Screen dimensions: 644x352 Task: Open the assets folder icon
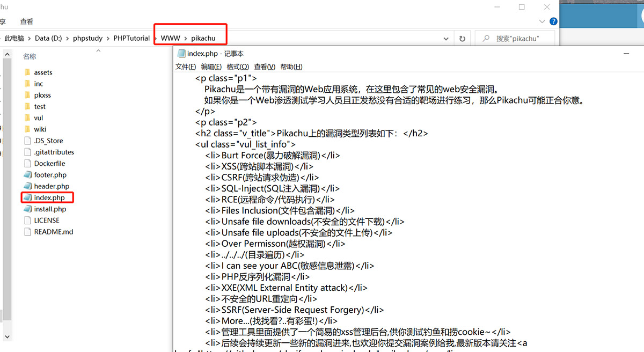[27, 72]
